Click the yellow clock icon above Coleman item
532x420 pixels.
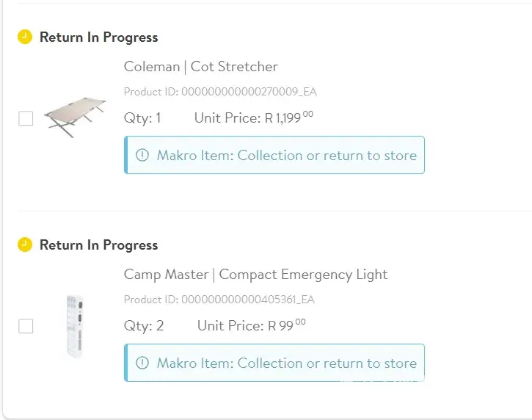[x=25, y=37]
